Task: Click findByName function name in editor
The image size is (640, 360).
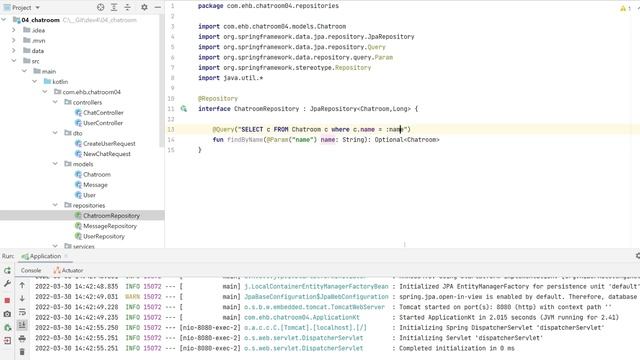Action: pos(245,140)
